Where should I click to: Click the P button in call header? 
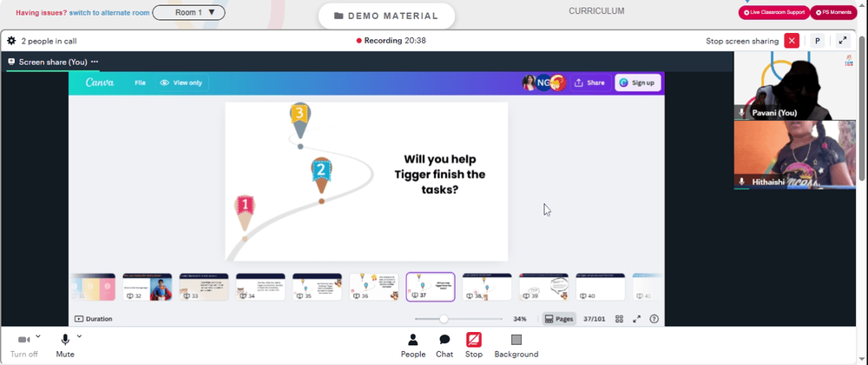tap(817, 41)
